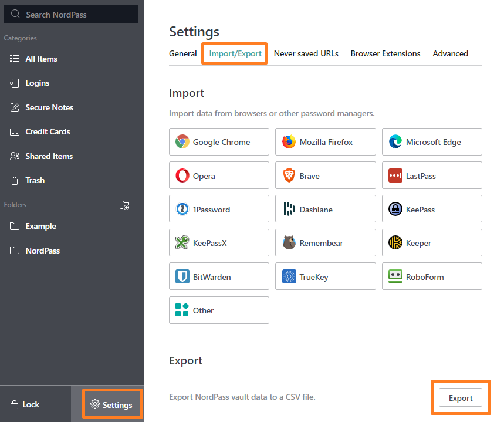Import from Remembear label
The image size is (504, 422).
click(321, 243)
